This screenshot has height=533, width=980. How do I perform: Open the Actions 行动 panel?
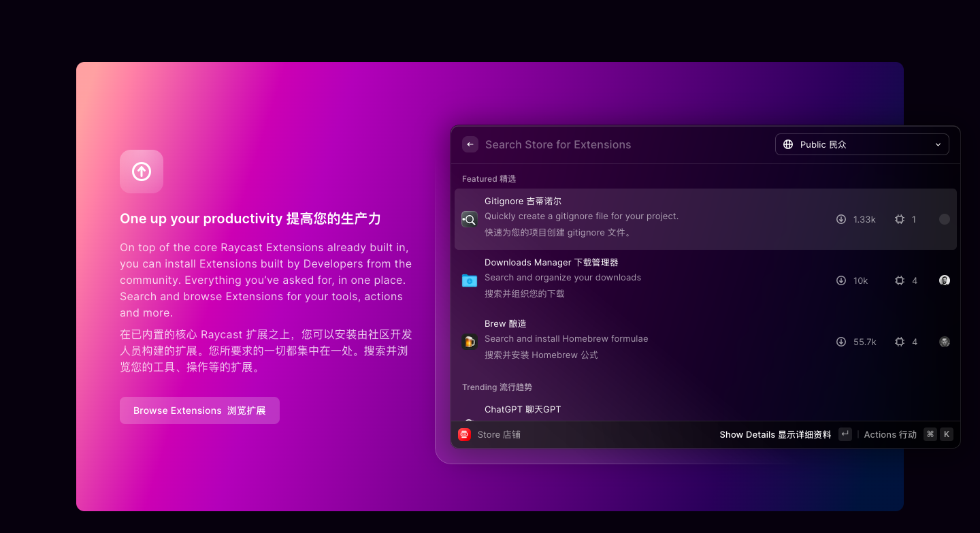click(890, 434)
